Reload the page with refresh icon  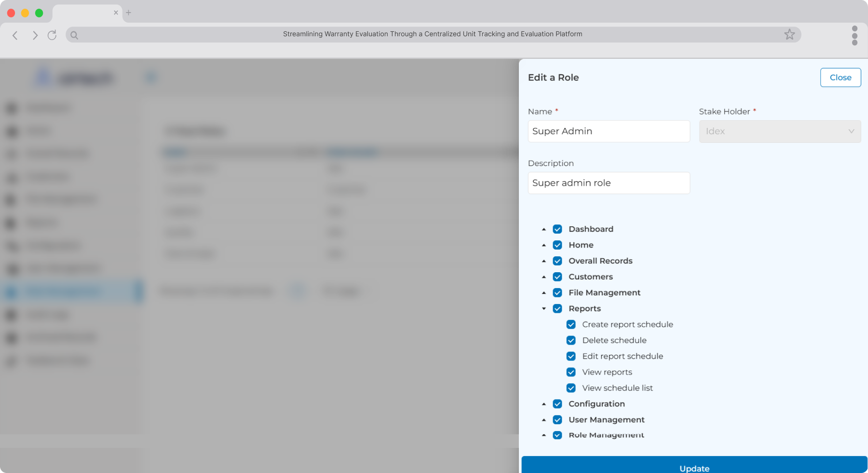click(52, 35)
